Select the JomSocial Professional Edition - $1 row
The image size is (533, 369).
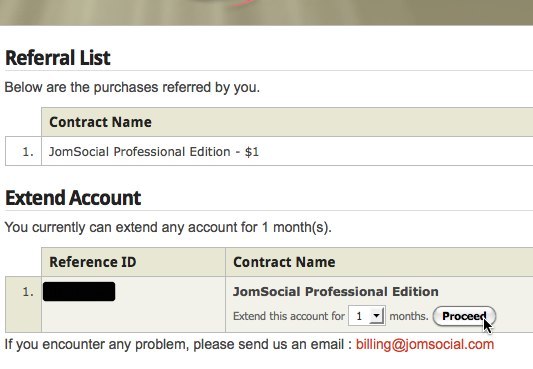269,151
